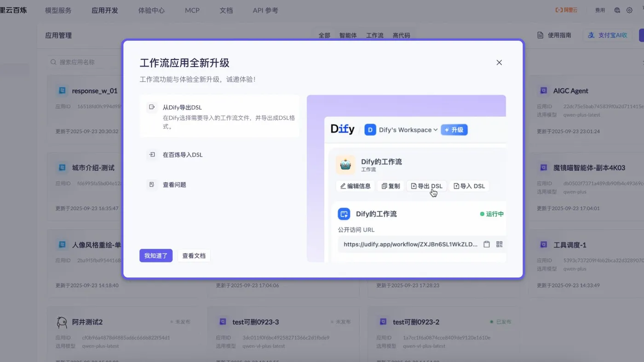Open the 阿井测试2 app

pyautogui.click(x=87, y=322)
